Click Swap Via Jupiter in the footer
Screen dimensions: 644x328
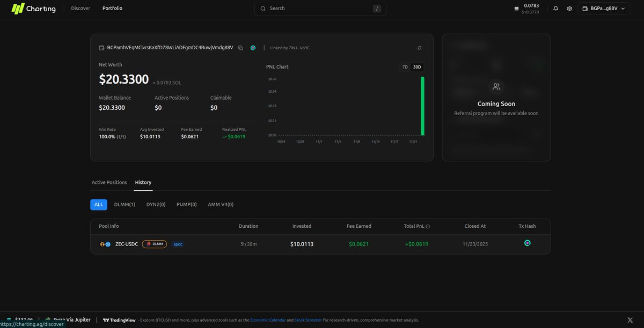click(x=68, y=320)
